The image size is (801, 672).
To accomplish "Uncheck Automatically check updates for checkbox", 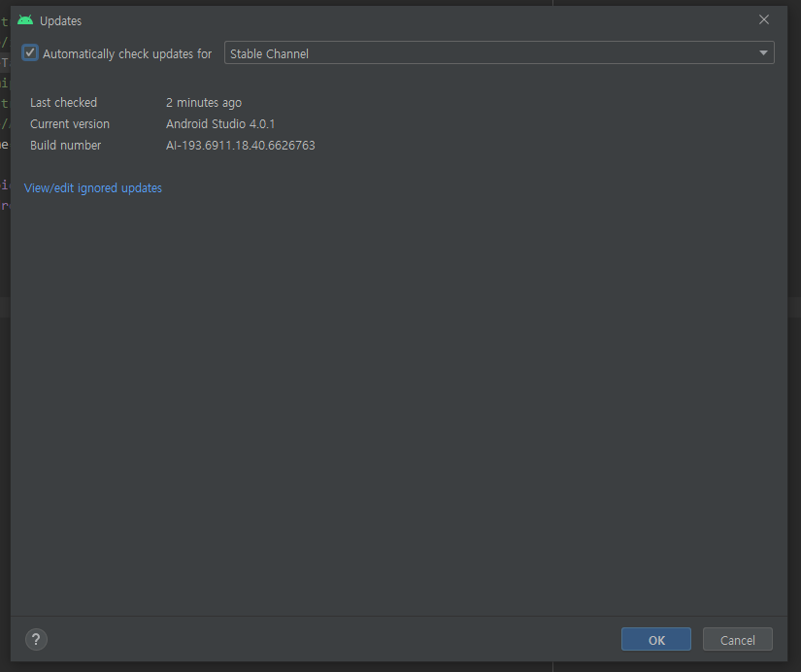I will tap(30, 52).
